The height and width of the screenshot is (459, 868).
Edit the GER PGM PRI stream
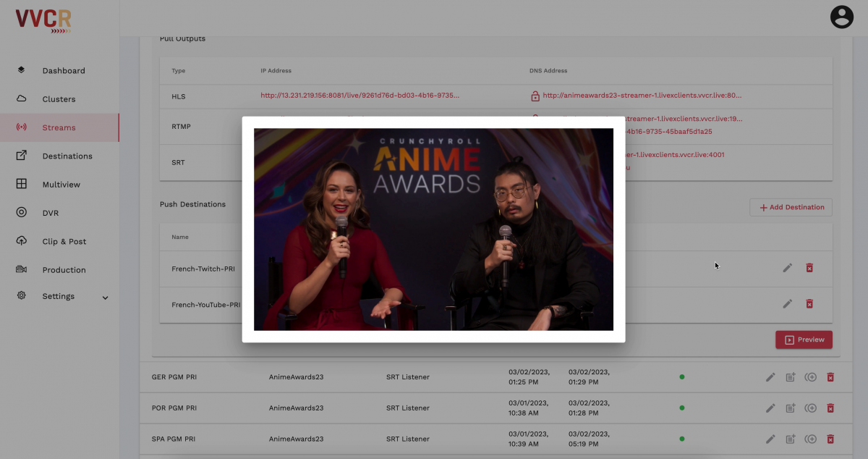click(770, 377)
